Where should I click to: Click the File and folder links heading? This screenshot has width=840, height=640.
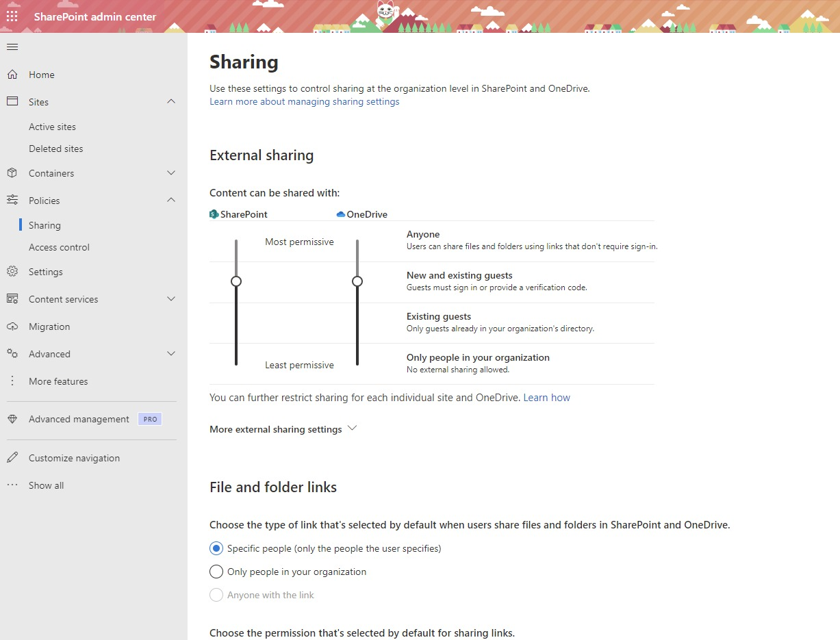coord(273,487)
